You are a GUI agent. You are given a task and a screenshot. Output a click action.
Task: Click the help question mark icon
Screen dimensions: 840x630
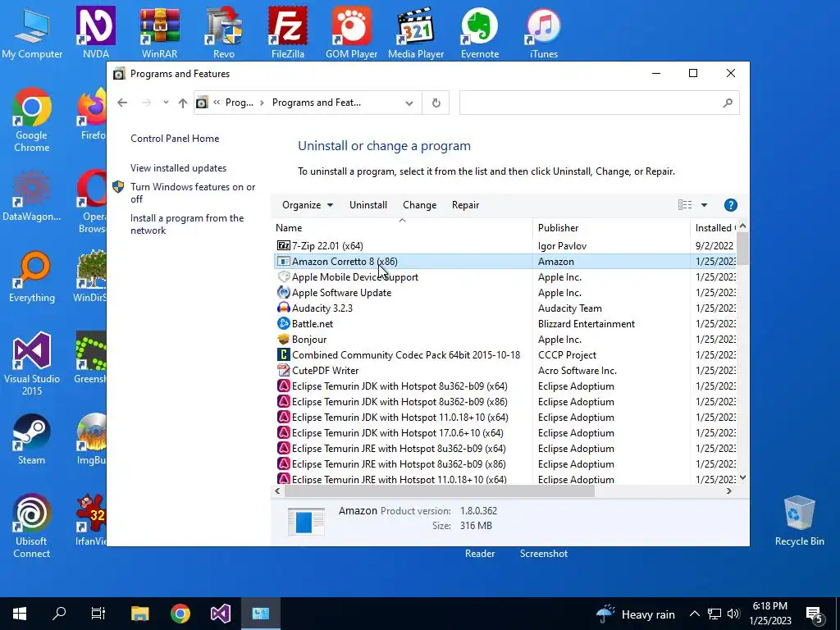pos(730,205)
